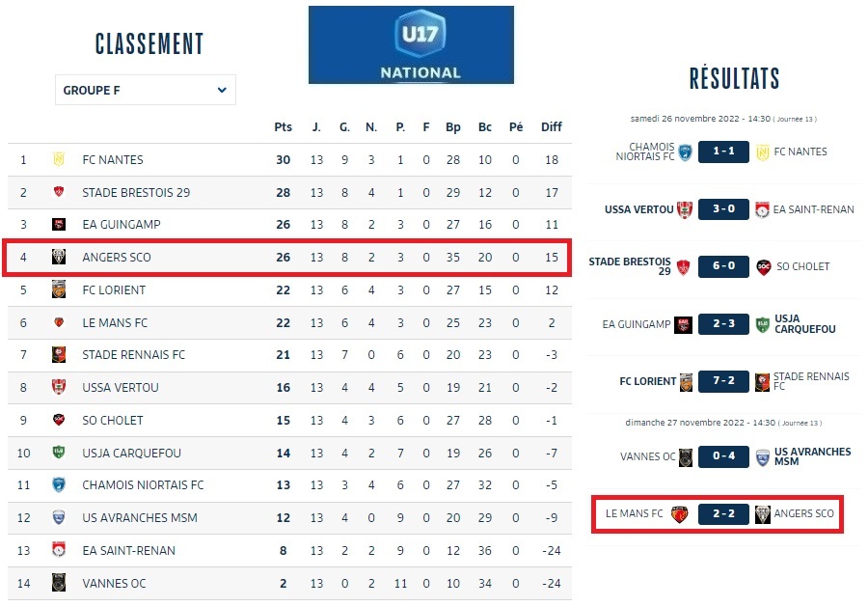Sort standings by Pts column header
This screenshot has height=606, width=868.
(283, 127)
